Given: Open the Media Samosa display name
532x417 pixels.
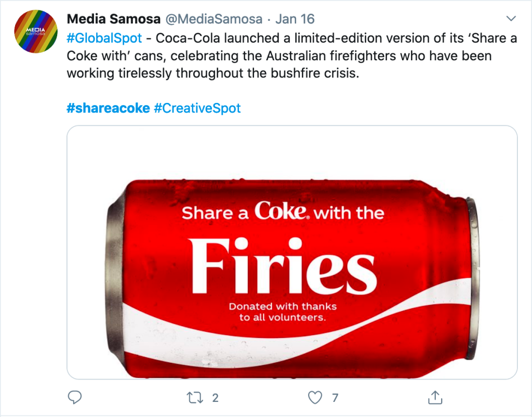Looking at the screenshot, I should [x=114, y=19].
